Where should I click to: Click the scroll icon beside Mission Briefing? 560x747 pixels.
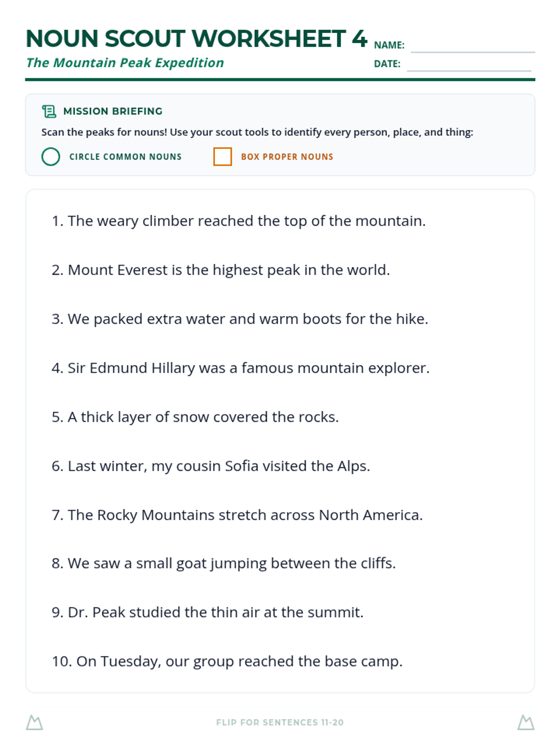[x=49, y=111]
